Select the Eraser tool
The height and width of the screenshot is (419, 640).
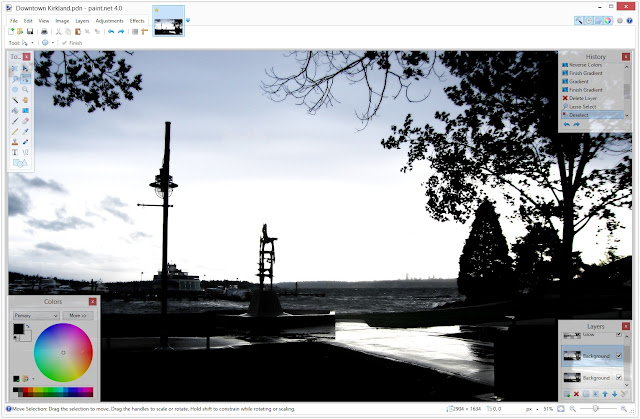click(x=25, y=121)
